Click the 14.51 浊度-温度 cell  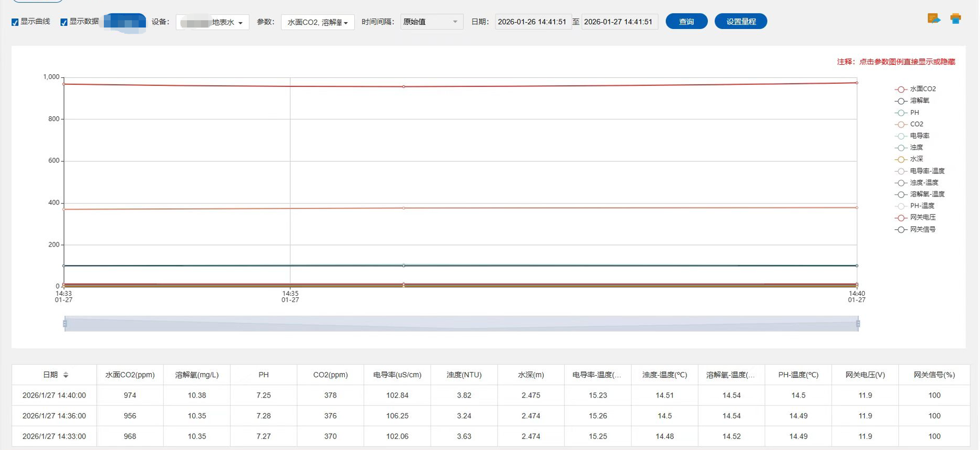[665, 396]
